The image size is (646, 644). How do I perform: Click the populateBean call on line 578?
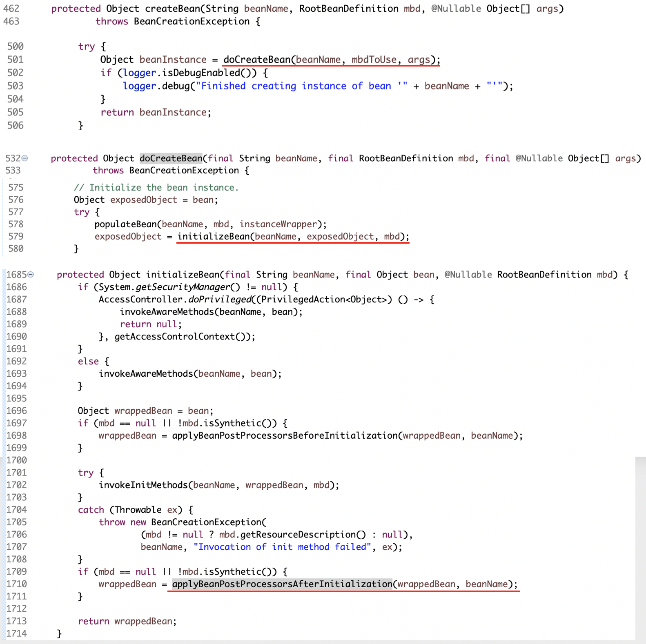(126, 224)
